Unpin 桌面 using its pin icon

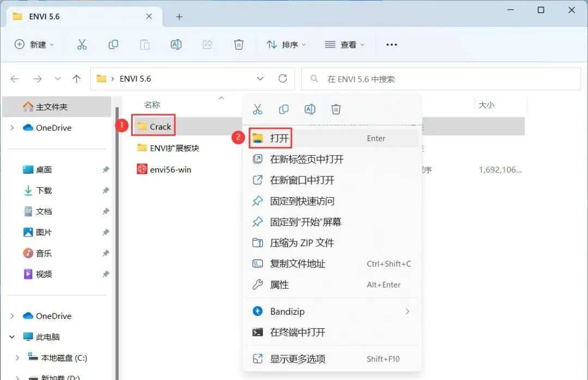coord(106,169)
